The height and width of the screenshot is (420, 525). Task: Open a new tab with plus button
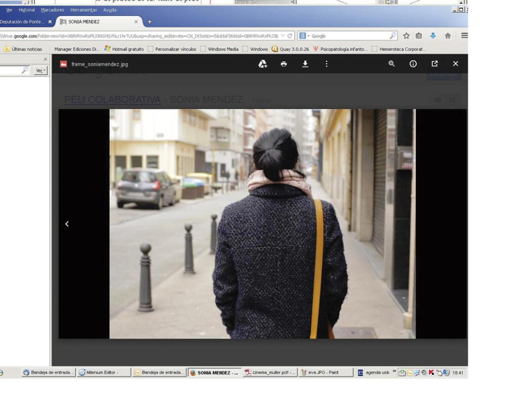point(149,21)
